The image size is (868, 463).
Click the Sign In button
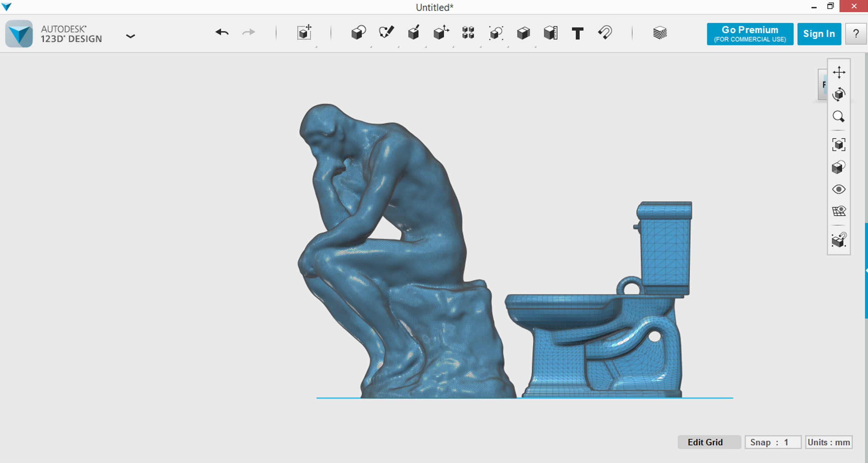819,34
